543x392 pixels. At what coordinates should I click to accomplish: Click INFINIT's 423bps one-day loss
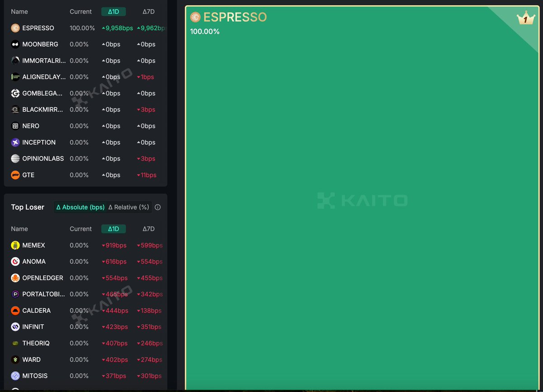(114, 327)
